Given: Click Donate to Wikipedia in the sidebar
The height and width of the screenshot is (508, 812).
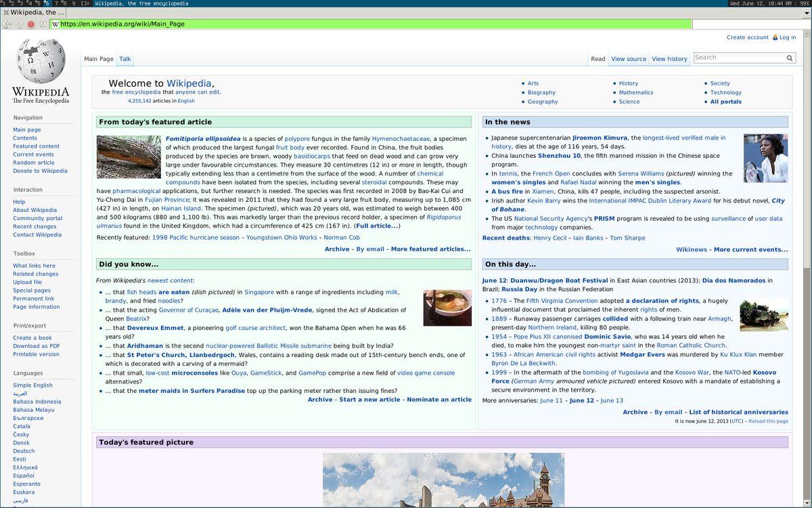Looking at the screenshot, I should tap(40, 171).
